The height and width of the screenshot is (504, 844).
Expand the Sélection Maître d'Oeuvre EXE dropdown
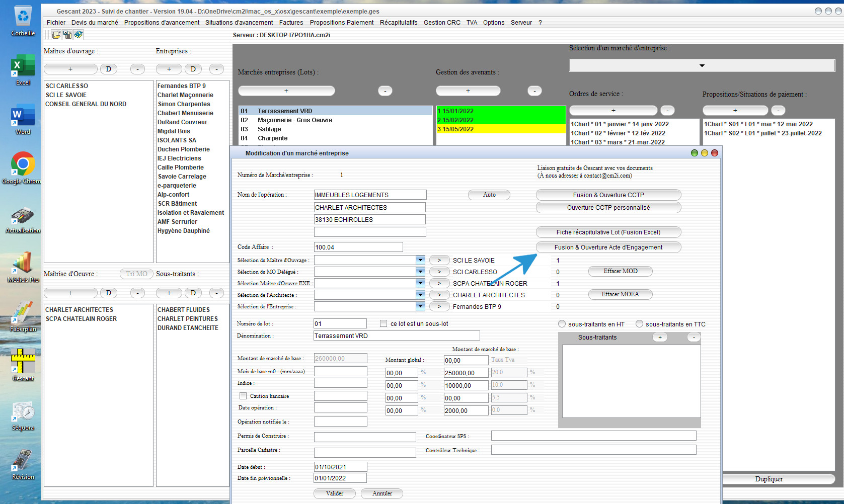pos(420,283)
